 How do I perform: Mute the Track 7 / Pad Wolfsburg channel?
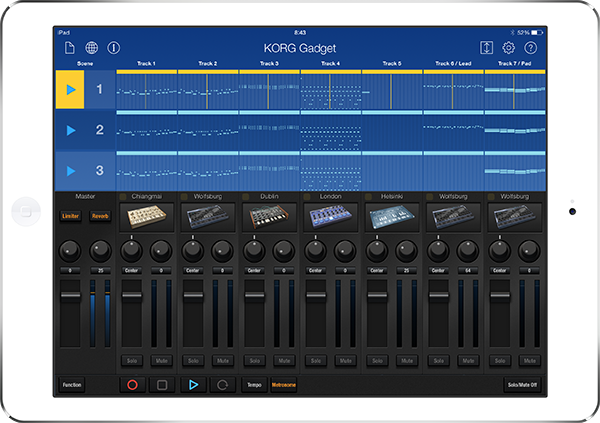[530, 361]
